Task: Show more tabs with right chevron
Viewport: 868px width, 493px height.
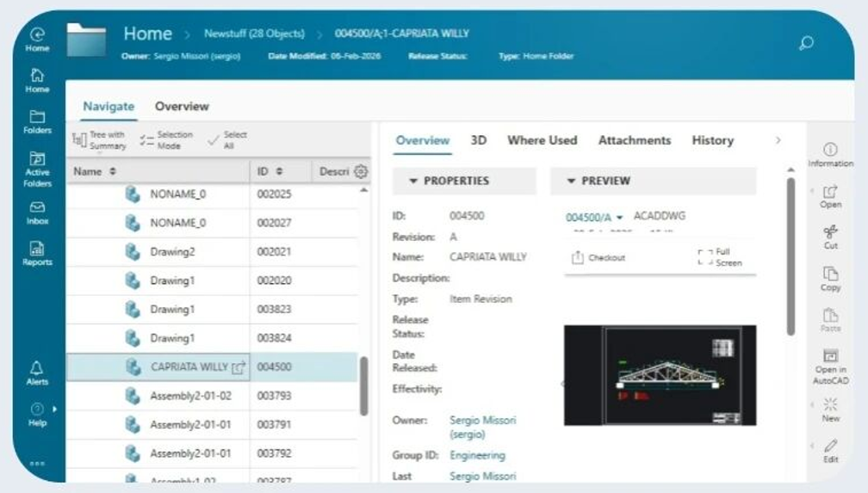Action: [x=778, y=140]
